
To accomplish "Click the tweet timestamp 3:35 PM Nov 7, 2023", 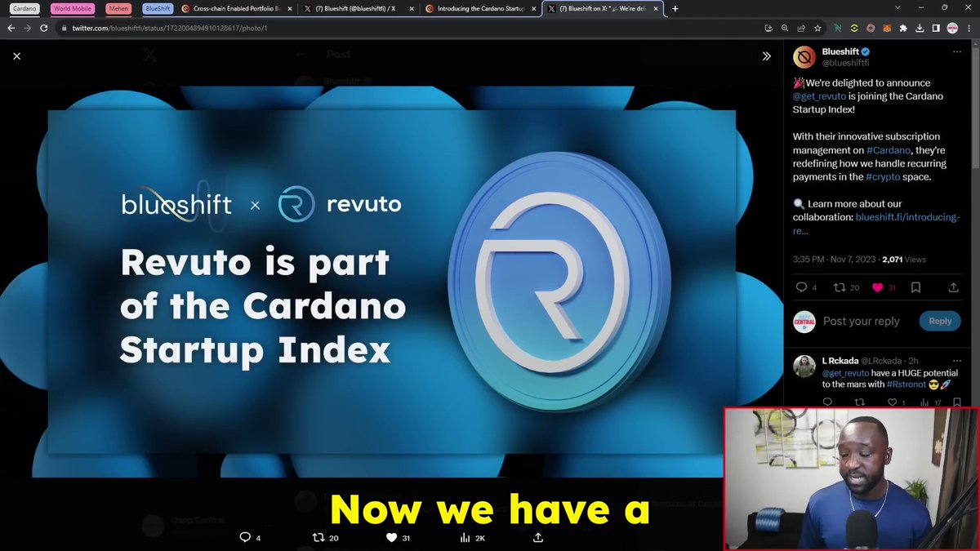I will [834, 259].
